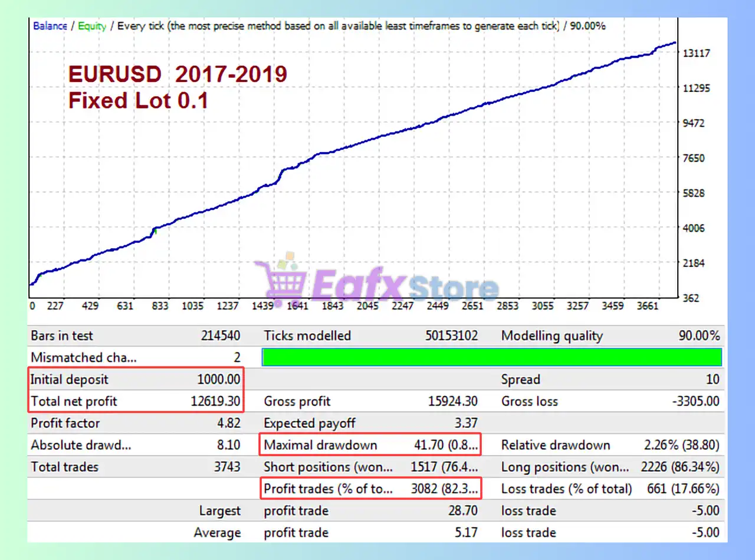Click the 13117 label on balance axis

click(696, 53)
